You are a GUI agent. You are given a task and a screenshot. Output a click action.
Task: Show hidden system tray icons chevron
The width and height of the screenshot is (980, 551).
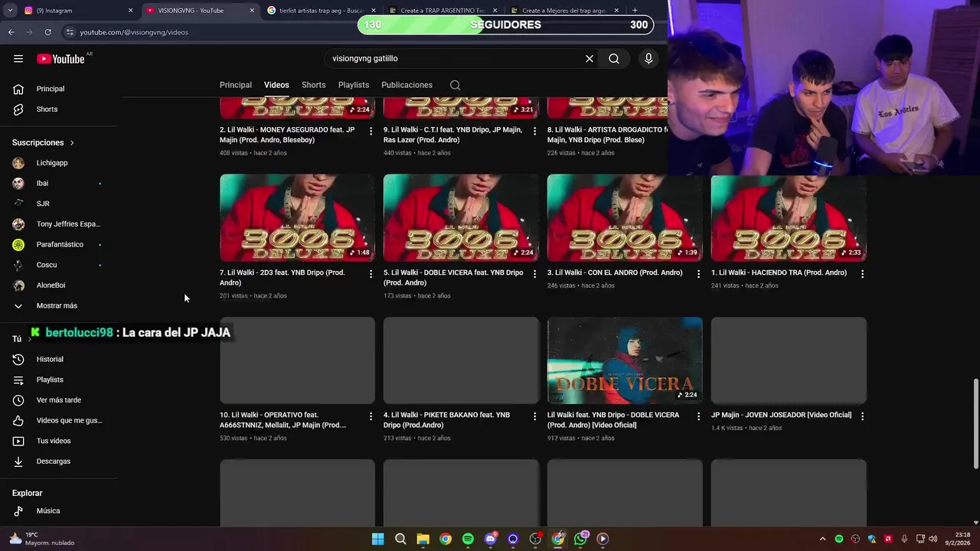pos(822,539)
